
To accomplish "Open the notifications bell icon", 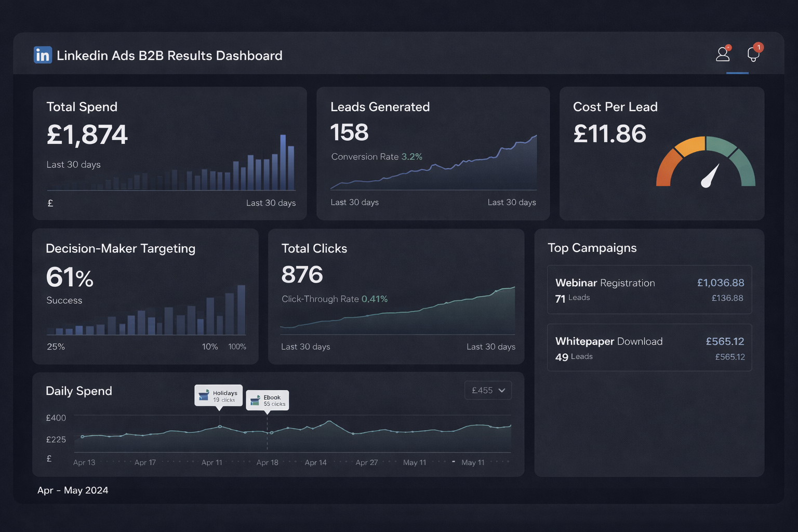I will pyautogui.click(x=753, y=54).
